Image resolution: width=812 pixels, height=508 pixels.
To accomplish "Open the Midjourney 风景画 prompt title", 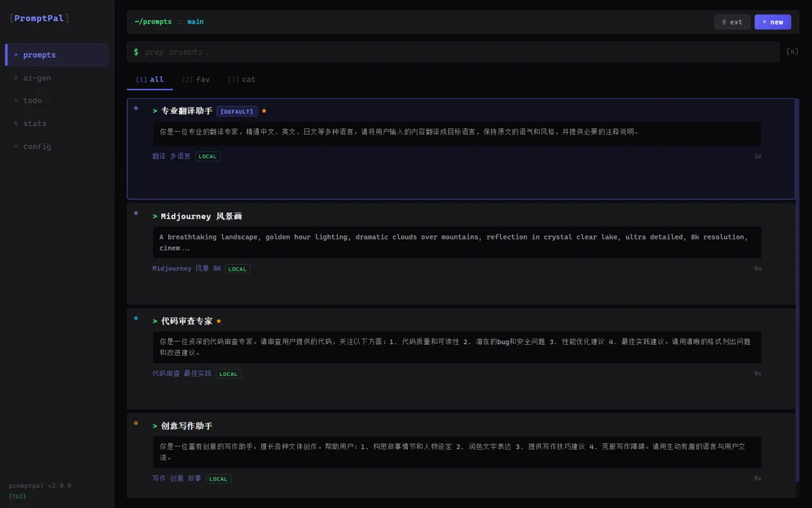I will tap(201, 217).
